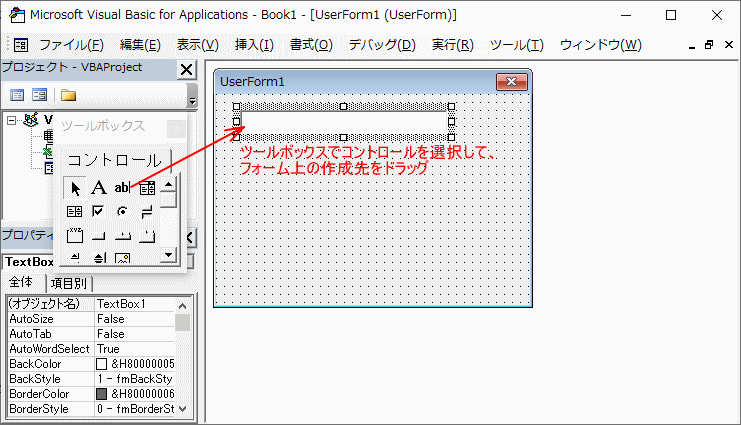This screenshot has width=741, height=425.
Task: Close UserForm1 with red X button
Action: [511, 82]
